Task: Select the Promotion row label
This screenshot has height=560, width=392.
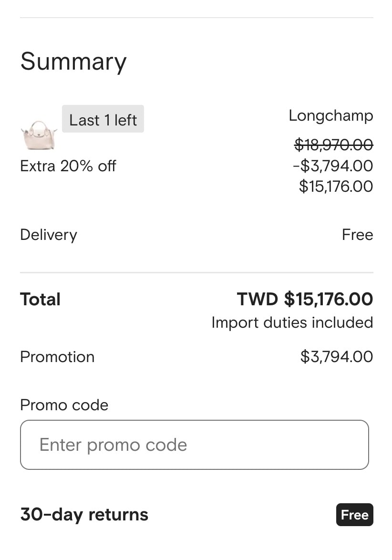Action: tap(58, 357)
